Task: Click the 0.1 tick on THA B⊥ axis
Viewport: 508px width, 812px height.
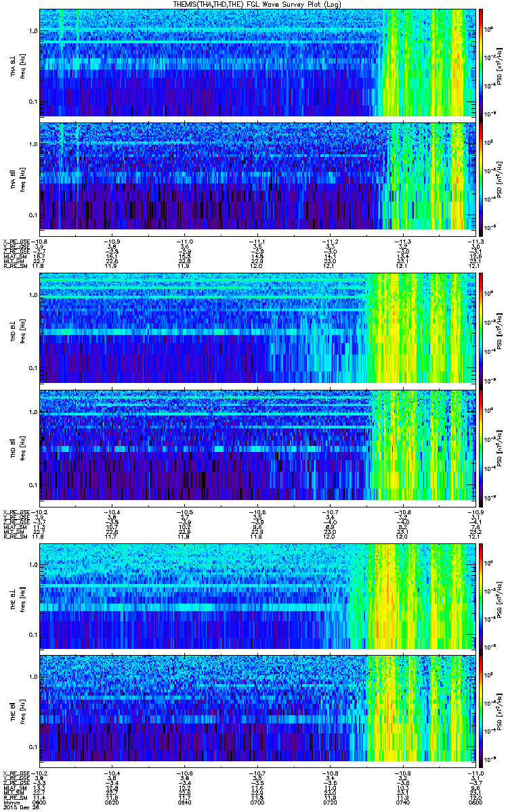Action: (x=33, y=102)
